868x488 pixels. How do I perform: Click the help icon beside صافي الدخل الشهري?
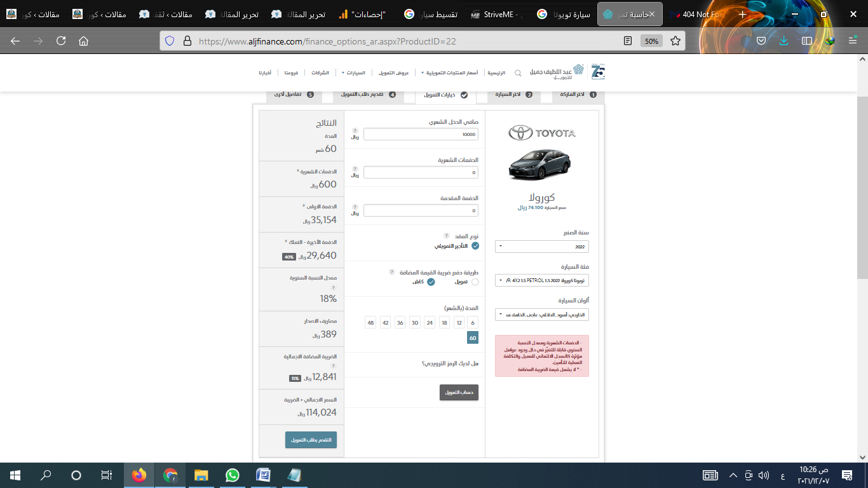(355, 131)
